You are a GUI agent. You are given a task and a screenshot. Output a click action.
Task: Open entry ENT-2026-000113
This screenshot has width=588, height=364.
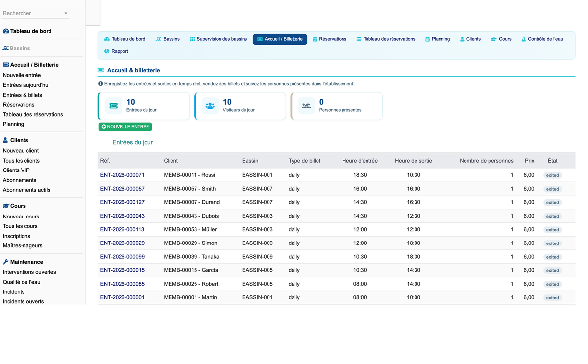pyautogui.click(x=122, y=229)
